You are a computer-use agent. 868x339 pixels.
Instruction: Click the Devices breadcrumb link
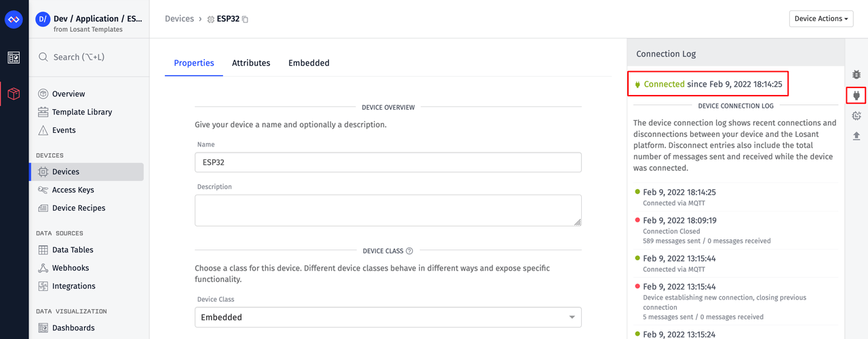point(179,19)
